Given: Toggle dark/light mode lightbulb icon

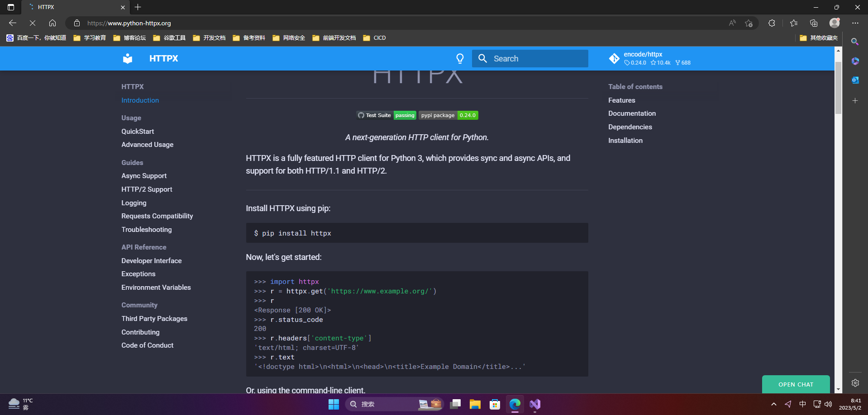Looking at the screenshot, I should [460, 58].
